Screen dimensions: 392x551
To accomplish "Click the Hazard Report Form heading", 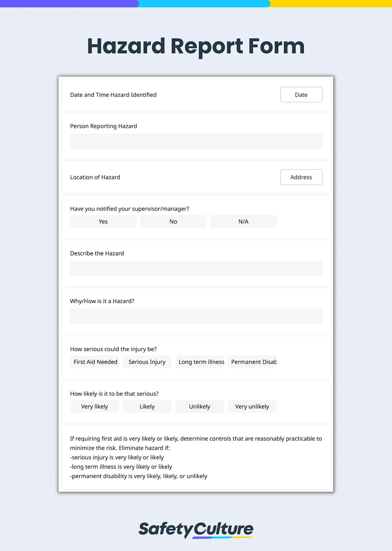I will click(x=196, y=46).
